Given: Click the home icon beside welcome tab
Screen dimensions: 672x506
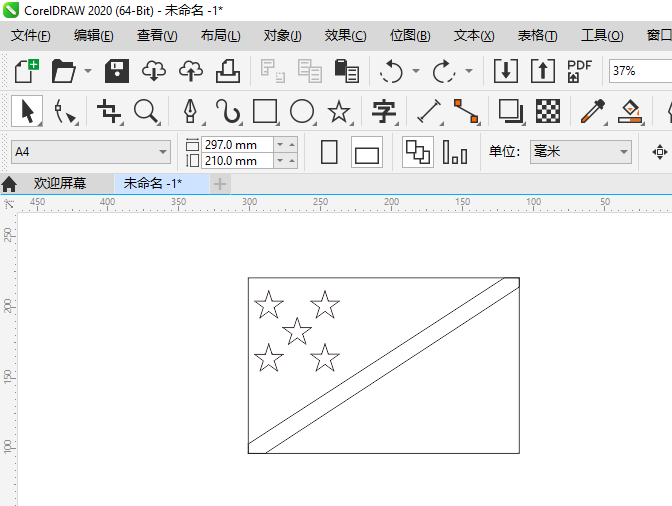Looking at the screenshot, I should click(x=9, y=184).
